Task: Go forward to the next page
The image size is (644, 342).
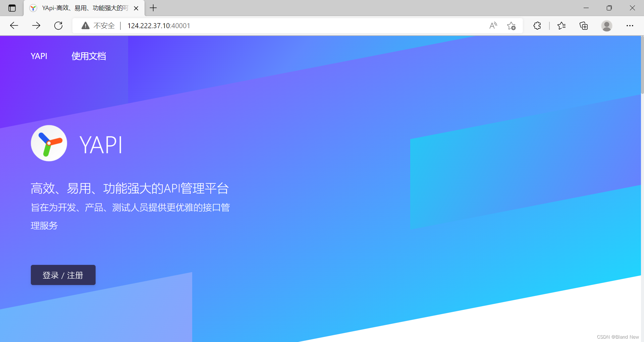Action: click(36, 25)
